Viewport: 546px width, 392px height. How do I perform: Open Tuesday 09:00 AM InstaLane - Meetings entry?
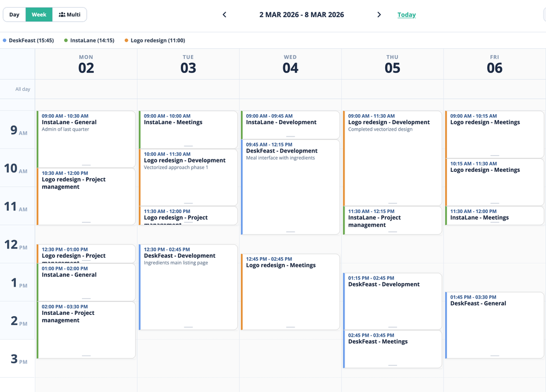(188, 129)
